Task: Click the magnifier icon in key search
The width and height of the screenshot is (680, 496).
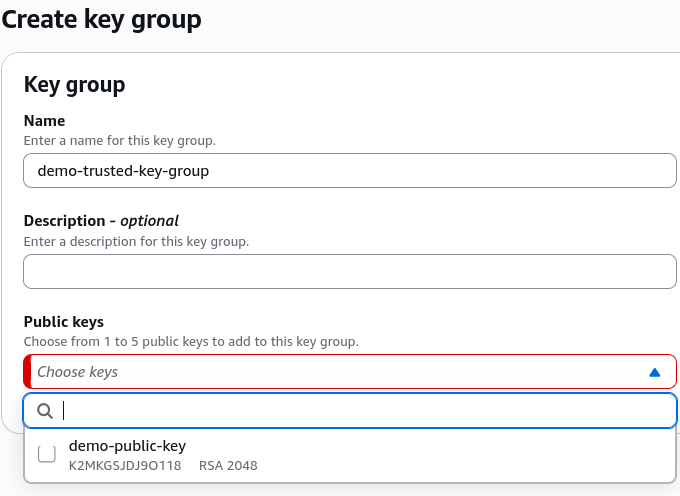Action: click(45, 411)
